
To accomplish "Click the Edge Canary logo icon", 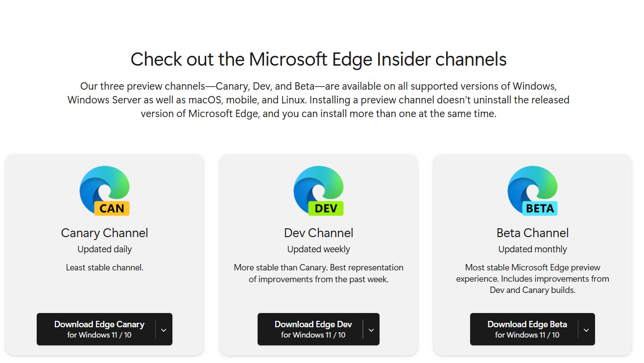I will tap(104, 191).
